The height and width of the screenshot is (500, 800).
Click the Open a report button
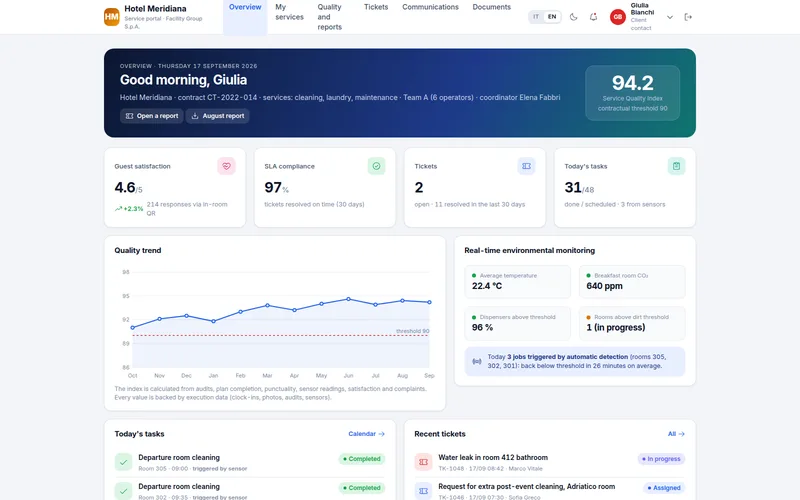(152, 116)
